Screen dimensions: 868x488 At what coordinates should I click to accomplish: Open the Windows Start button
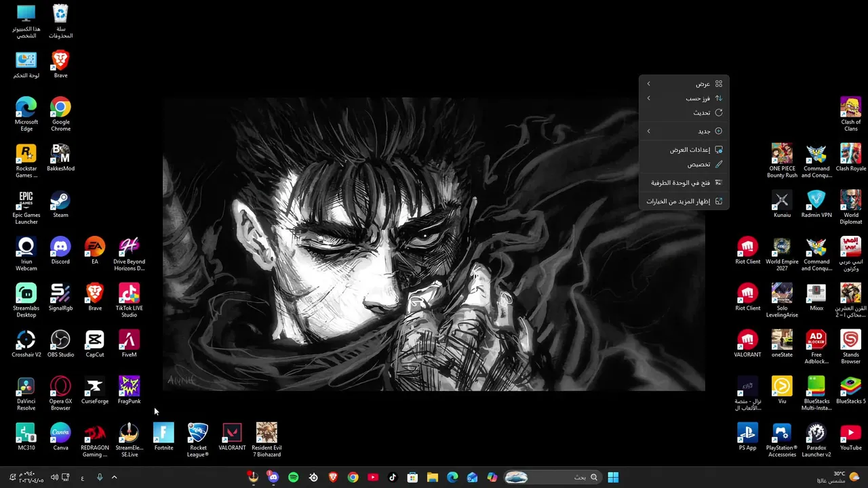(x=613, y=477)
